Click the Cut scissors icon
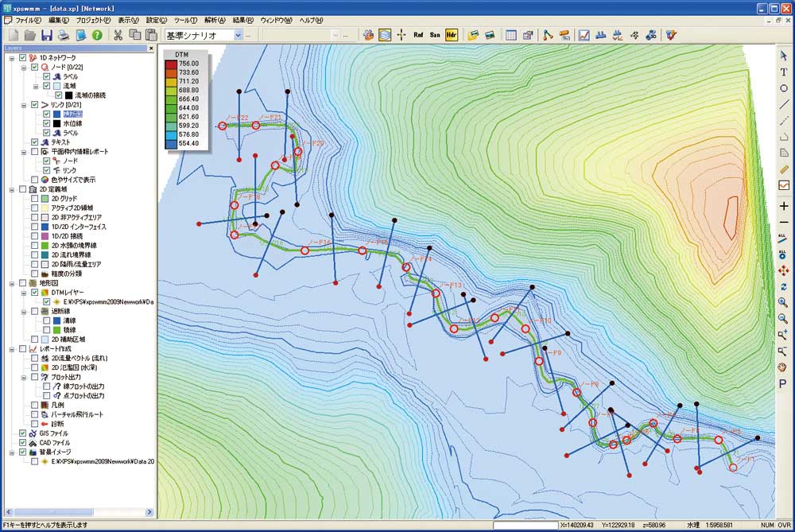Viewport: 795px width, 532px height. pos(118,35)
